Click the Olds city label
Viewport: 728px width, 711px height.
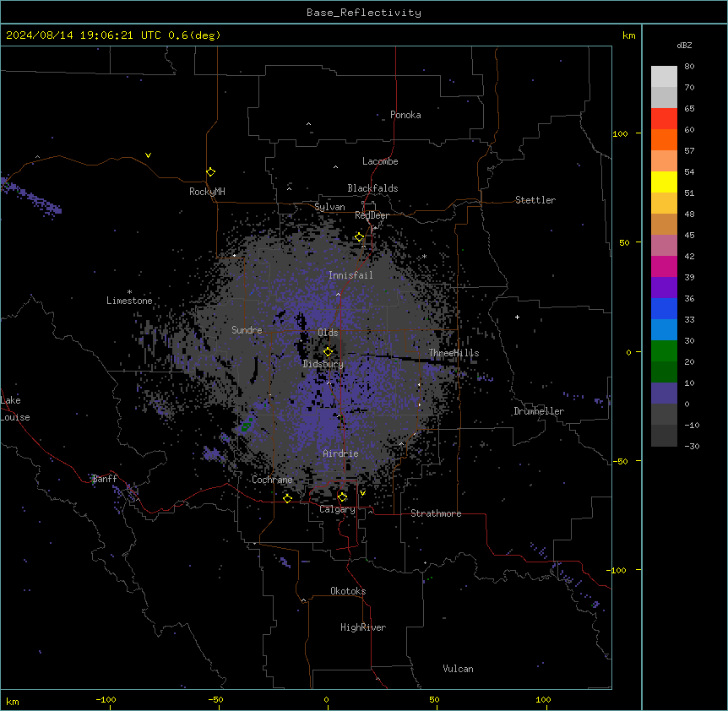click(x=328, y=333)
